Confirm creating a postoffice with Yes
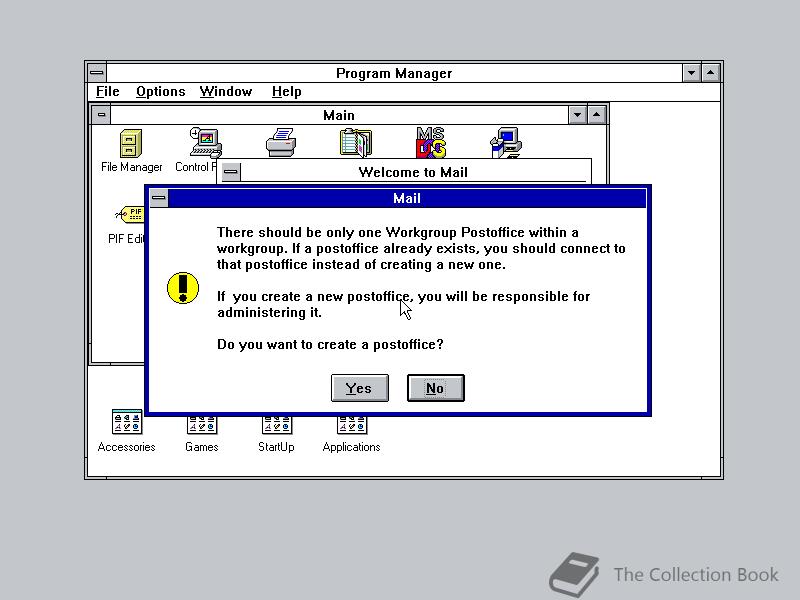 coord(360,388)
